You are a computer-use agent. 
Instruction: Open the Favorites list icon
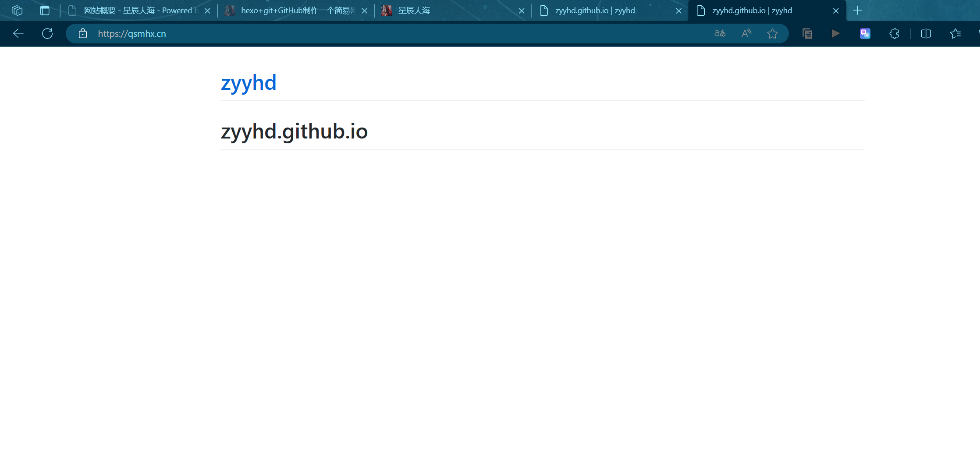955,33
